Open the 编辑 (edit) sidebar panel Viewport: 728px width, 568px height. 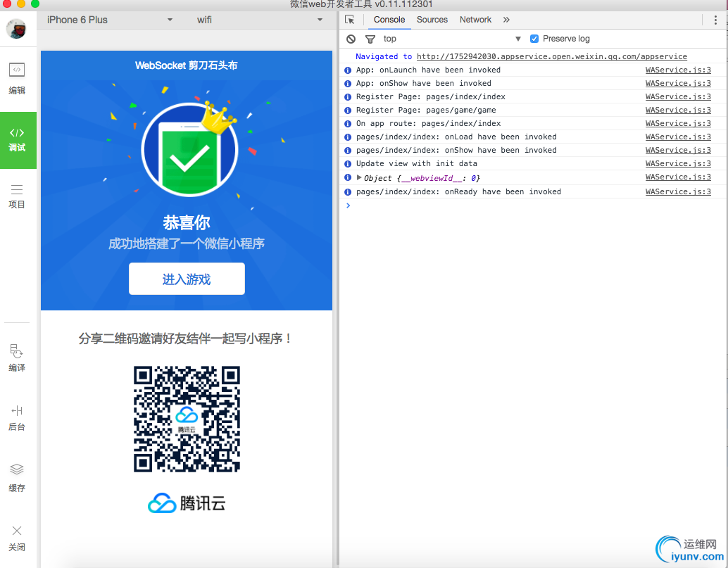pos(17,78)
